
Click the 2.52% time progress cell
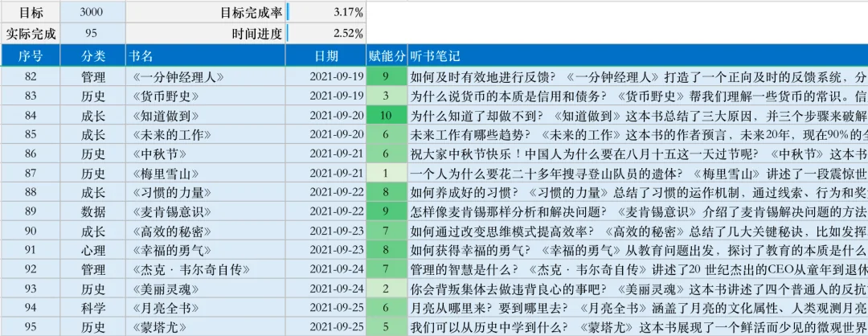325,33
